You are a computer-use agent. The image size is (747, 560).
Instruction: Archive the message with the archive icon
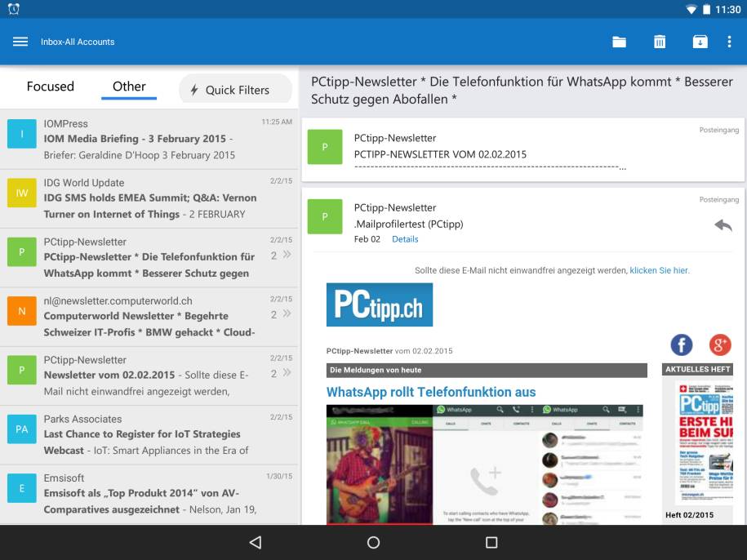click(700, 42)
